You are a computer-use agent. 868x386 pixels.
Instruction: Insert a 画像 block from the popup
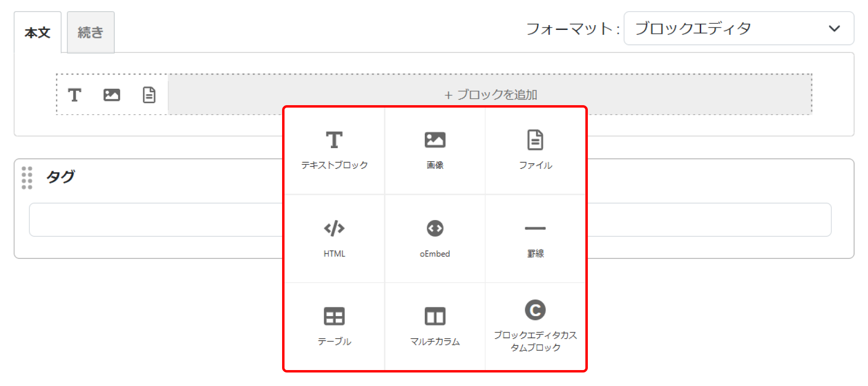point(434,151)
